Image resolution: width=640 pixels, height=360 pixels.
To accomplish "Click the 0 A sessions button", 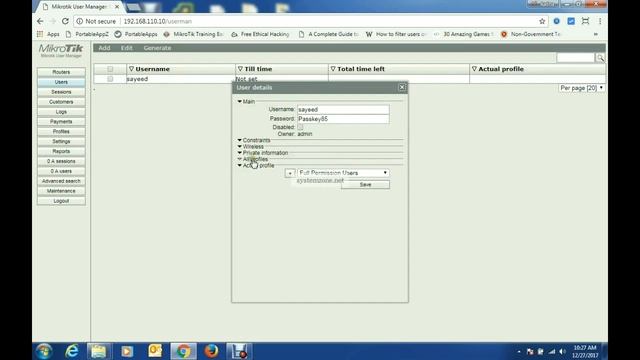I will click(x=61, y=161).
